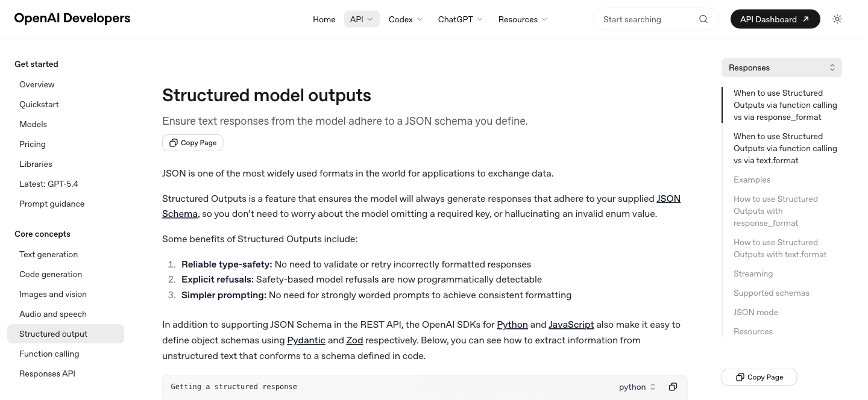Go to Models page
The image size is (868, 400).
[66, 124]
